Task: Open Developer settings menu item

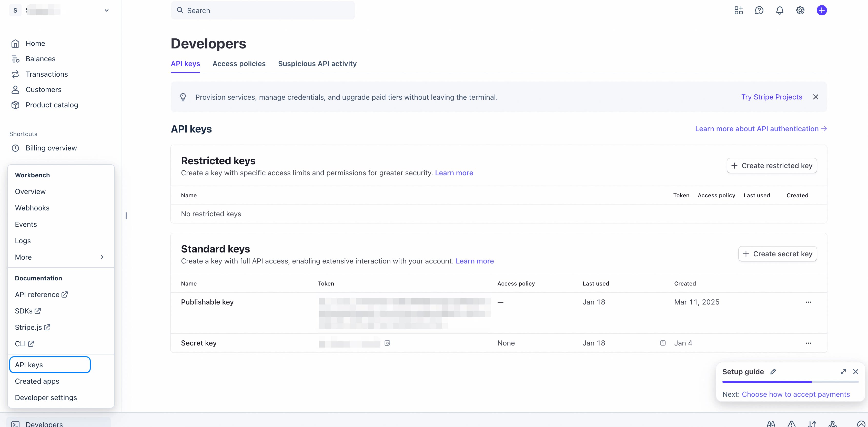Action: 46,398
